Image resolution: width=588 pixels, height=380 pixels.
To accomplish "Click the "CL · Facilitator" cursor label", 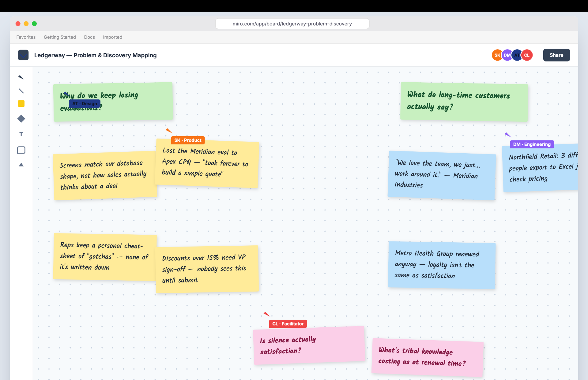I will coord(288,324).
